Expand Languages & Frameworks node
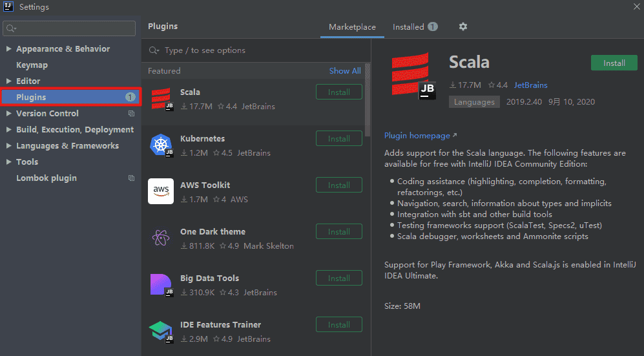 point(8,146)
